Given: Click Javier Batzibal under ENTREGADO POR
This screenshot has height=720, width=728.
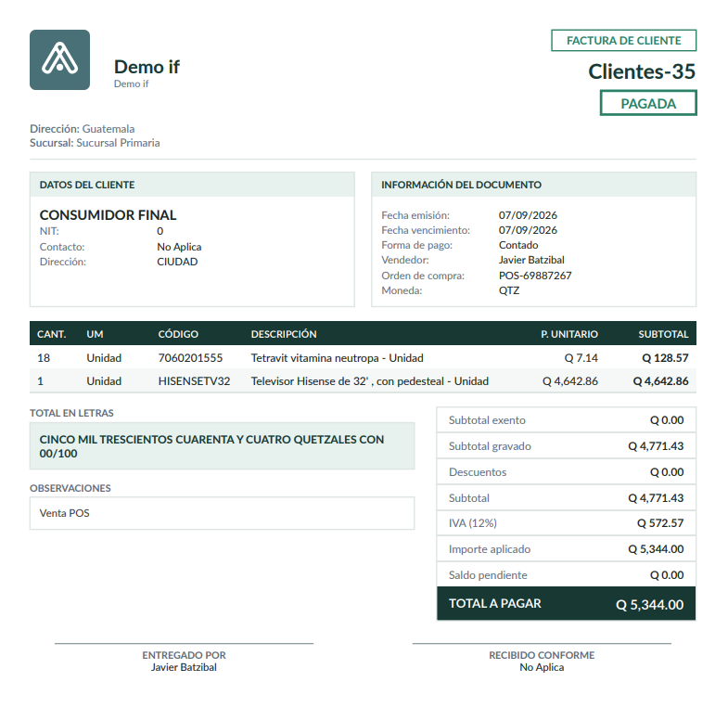Looking at the screenshot, I should point(184,667).
